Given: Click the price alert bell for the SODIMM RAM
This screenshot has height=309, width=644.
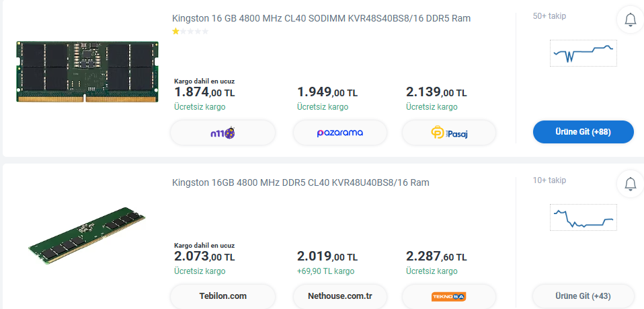Looking at the screenshot, I should tap(631, 20).
